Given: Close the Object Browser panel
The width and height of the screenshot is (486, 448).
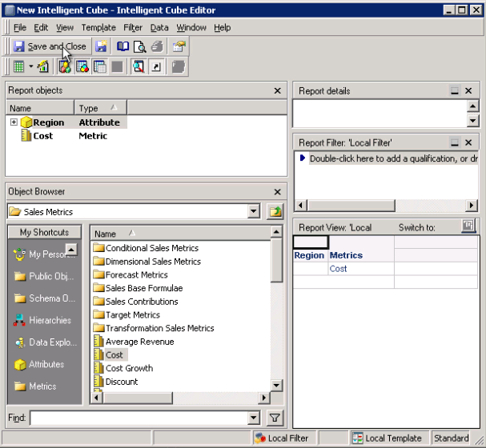Looking at the screenshot, I should point(277,192).
